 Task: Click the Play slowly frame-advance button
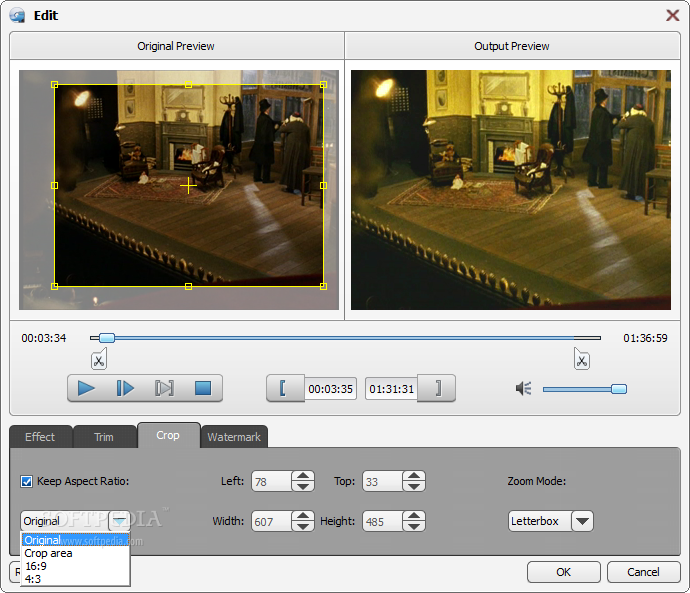coord(125,388)
